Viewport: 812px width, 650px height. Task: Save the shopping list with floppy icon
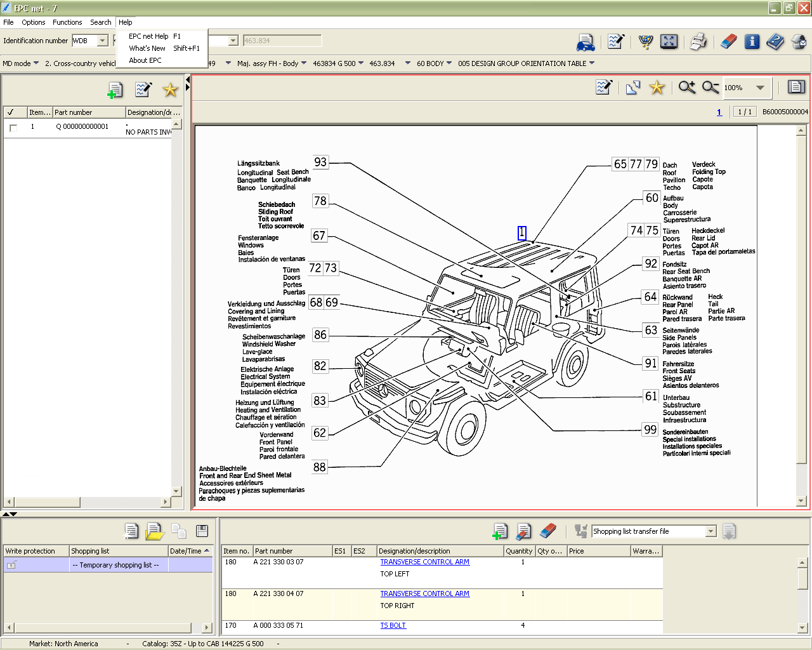tap(202, 531)
